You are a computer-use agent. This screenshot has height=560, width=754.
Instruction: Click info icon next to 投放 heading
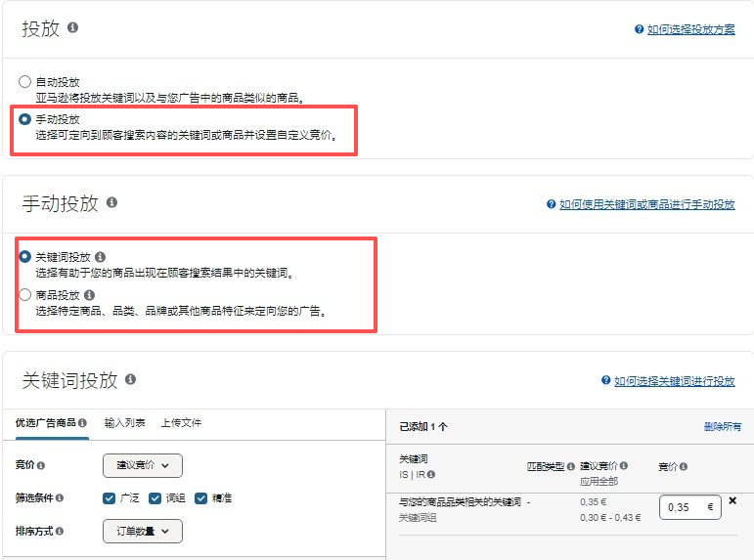point(72,27)
